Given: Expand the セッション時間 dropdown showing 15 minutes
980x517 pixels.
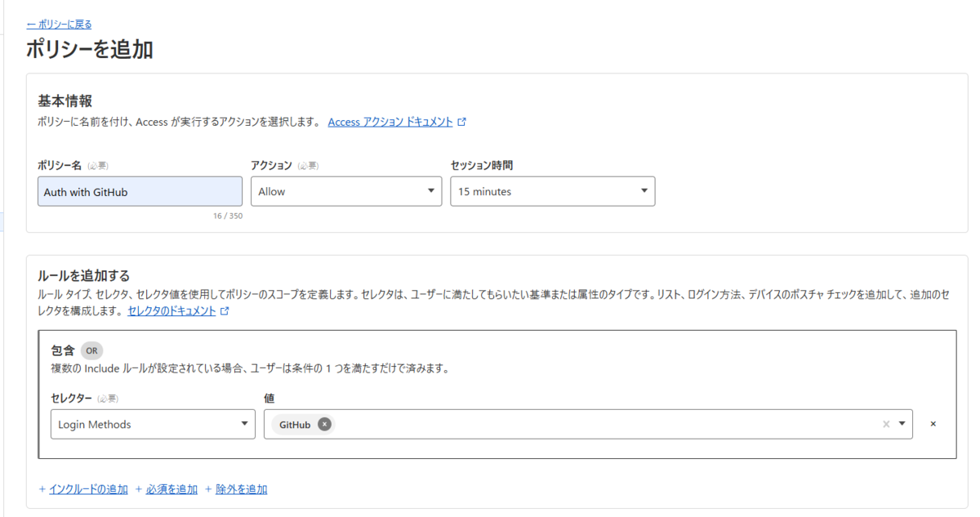Looking at the screenshot, I should [x=553, y=192].
